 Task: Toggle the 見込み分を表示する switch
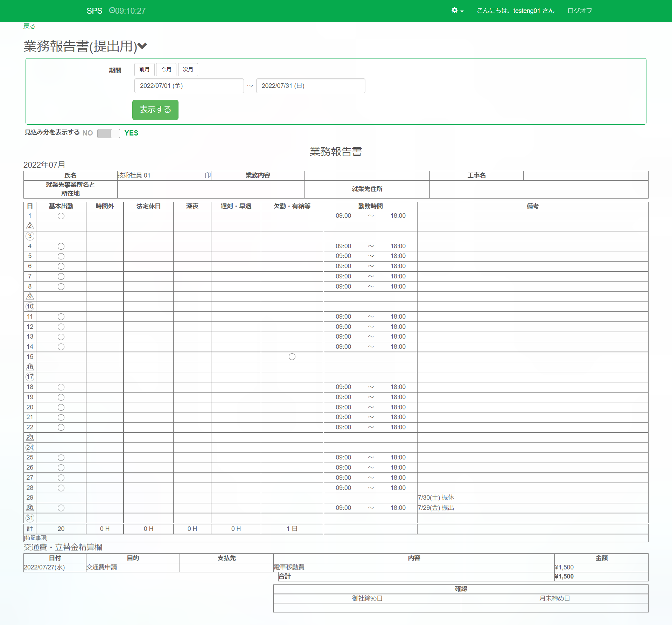pyautogui.click(x=108, y=133)
